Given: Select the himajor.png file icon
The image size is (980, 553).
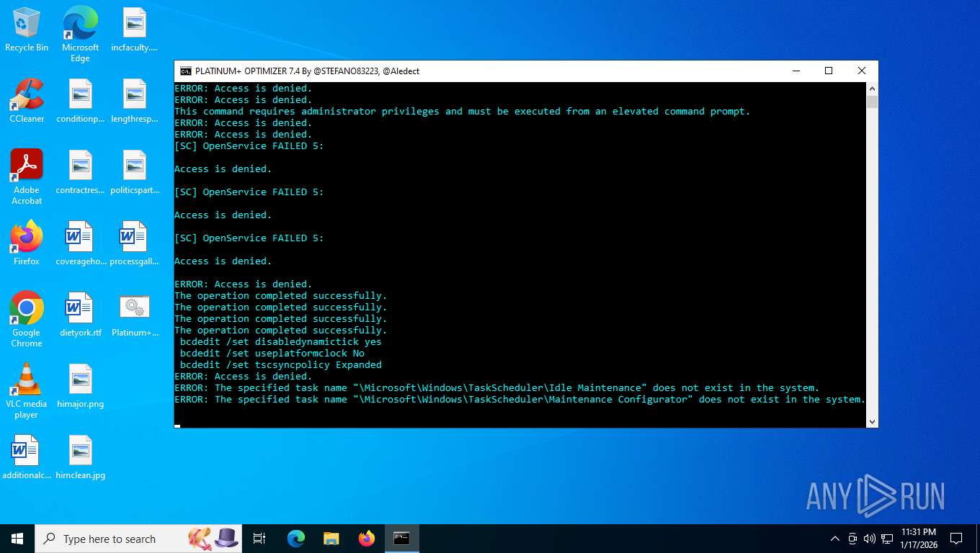Looking at the screenshot, I should tap(80, 386).
